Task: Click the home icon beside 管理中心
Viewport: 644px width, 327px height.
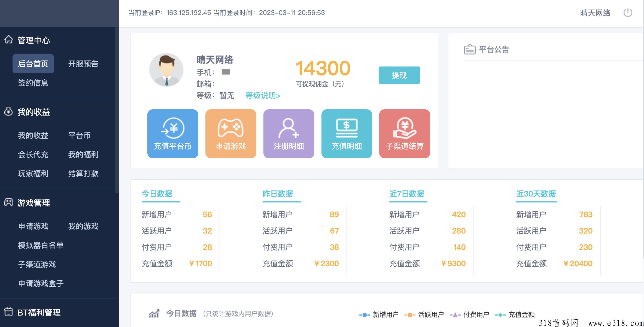Action: click(x=9, y=40)
